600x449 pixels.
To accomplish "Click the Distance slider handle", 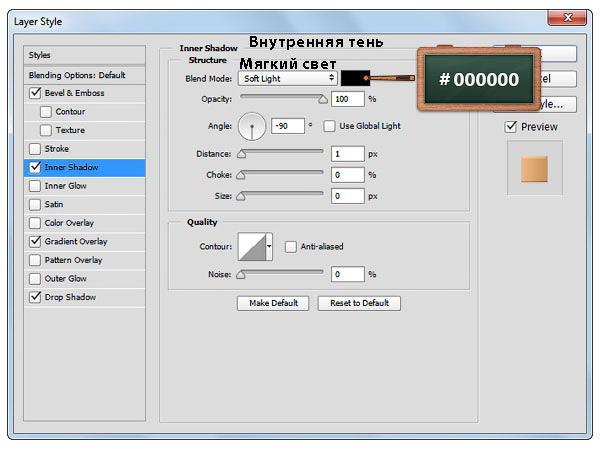I will tap(241, 155).
